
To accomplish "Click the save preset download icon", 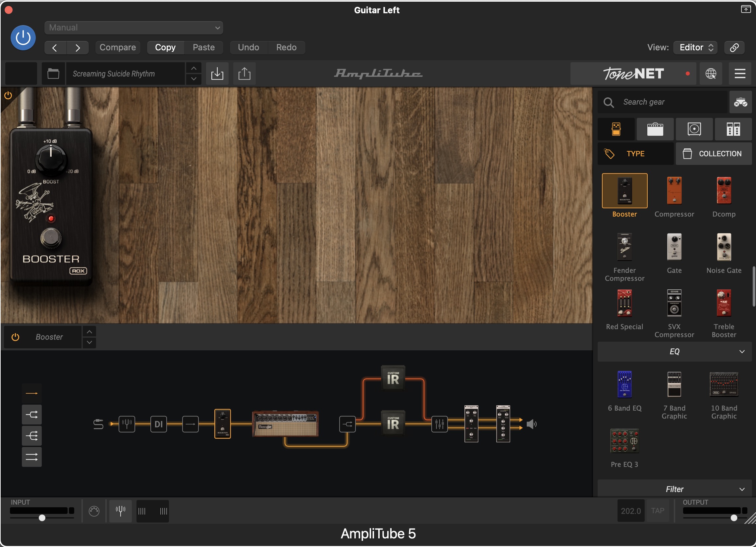I will click(217, 74).
